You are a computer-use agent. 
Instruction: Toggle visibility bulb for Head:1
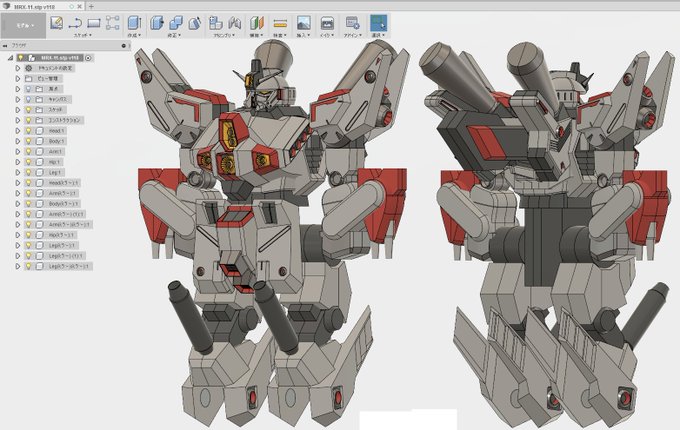tap(29, 130)
